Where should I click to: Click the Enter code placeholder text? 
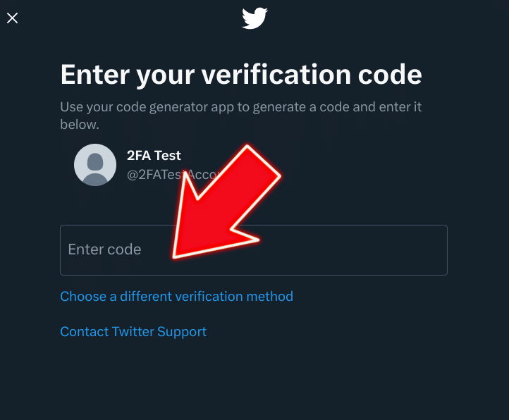[104, 249]
